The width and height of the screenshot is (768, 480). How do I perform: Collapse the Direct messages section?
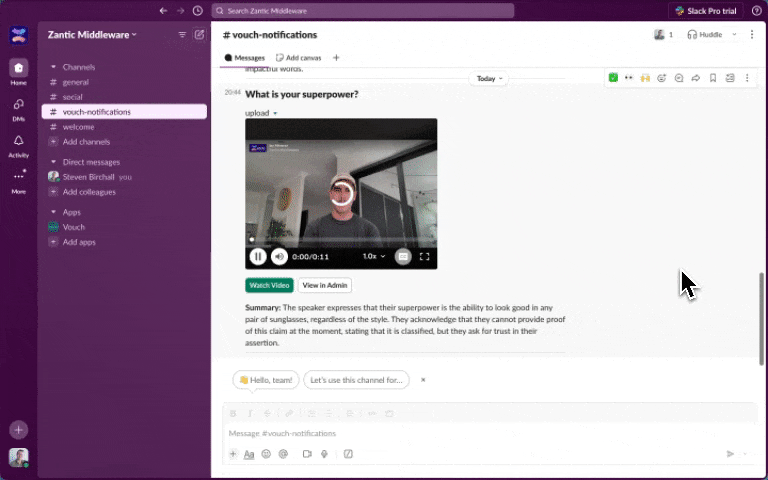53,162
